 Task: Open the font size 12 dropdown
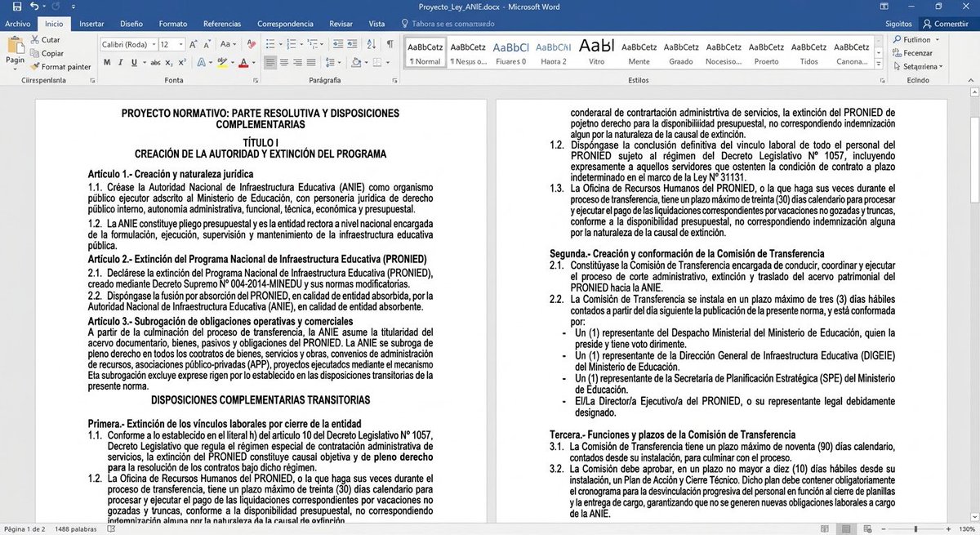point(181,44)
